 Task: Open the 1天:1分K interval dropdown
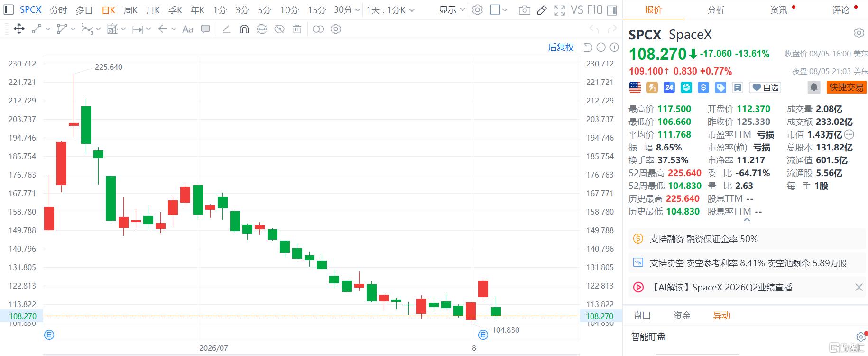pos(390,10)
